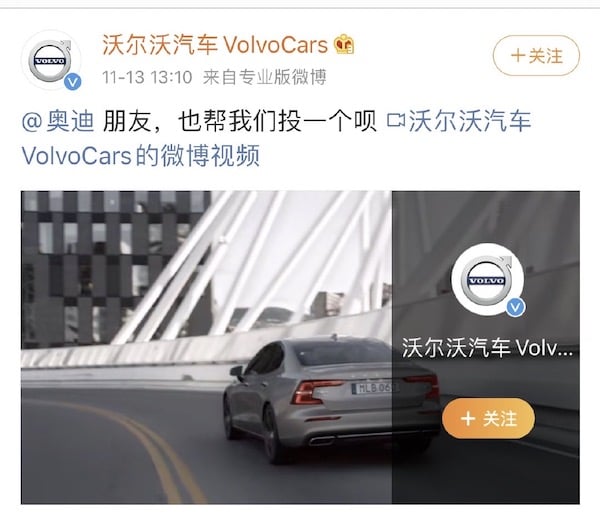Tap the blue verified badge on the header avatar
The image size is (600, 522).
pyautogui.click(x=72, y=82)
